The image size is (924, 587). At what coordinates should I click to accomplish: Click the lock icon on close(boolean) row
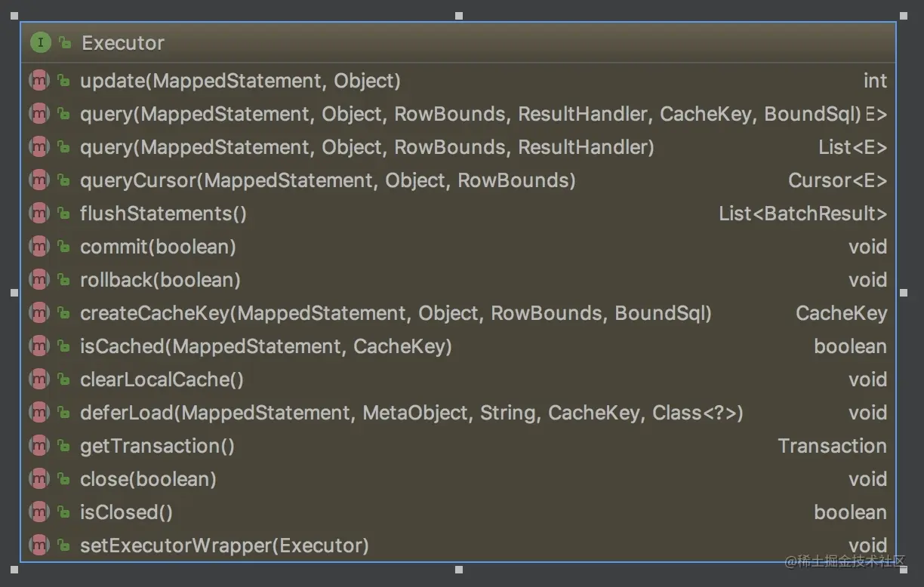pos(64,479)
